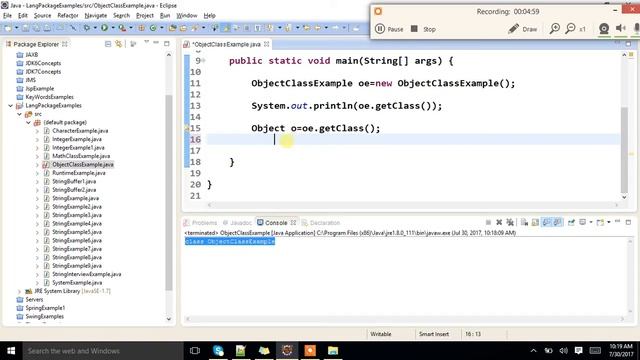
Task: Zoom out with recorder magnifier minus
Action: coord(570,29)
